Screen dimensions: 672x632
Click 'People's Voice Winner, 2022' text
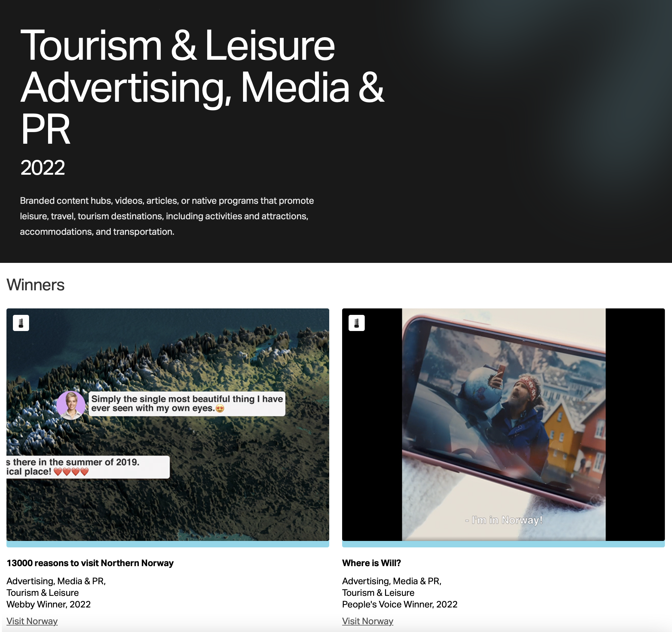click(400, 604)
